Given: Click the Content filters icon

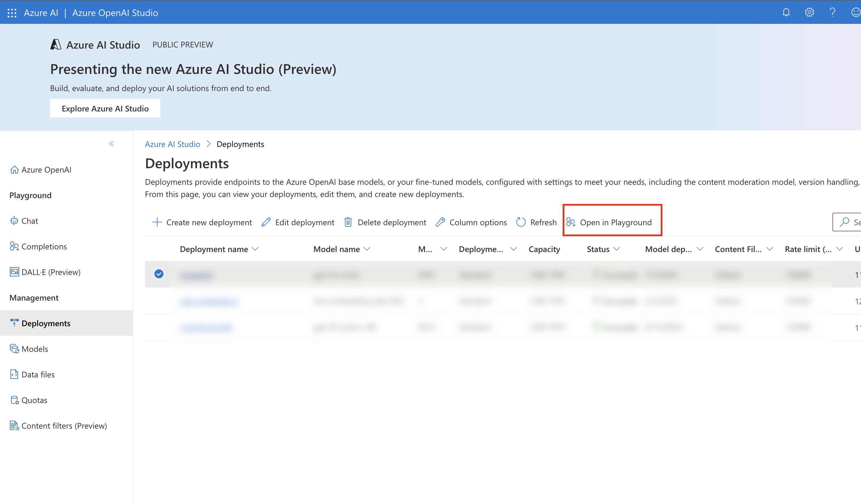Looking at the screenshot, I should 14,425.
